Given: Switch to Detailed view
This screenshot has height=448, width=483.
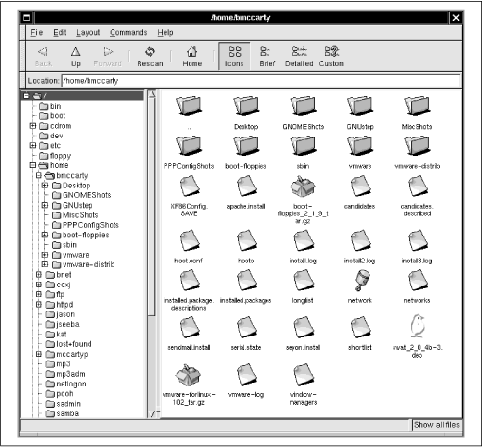Looking at the screenshot, I should (299, 57).
